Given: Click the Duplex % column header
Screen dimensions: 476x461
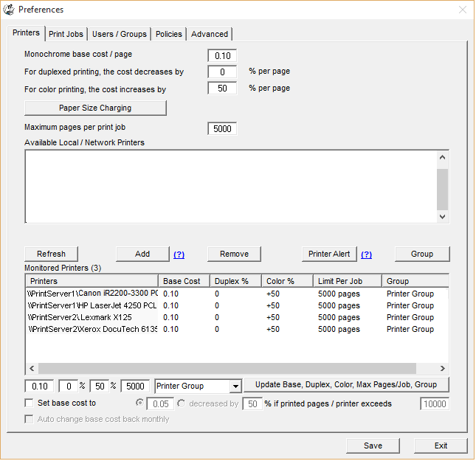Looking at the screenshot, I should tap(236, 281).
